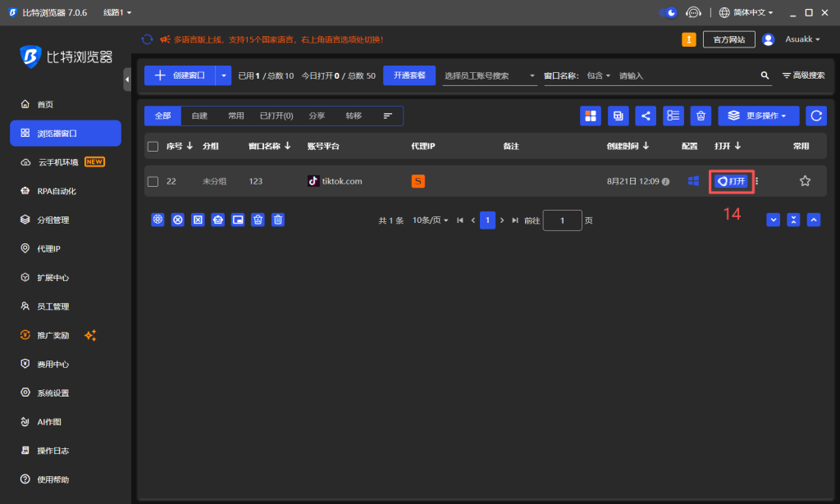
Task: Star window 123 as a favorite
Action: (805, 181)
